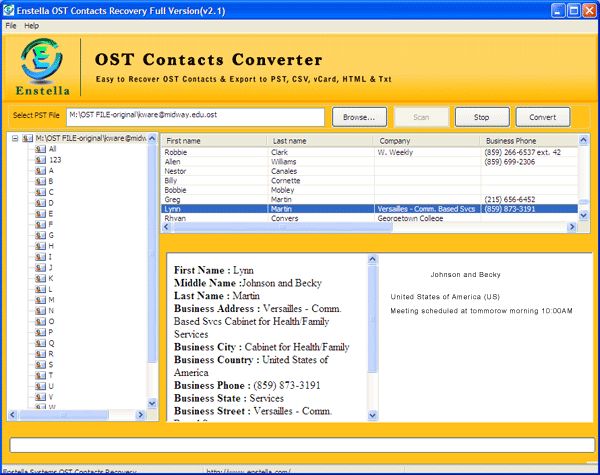Click the contact icon for letter P

[x=40, y=332]
